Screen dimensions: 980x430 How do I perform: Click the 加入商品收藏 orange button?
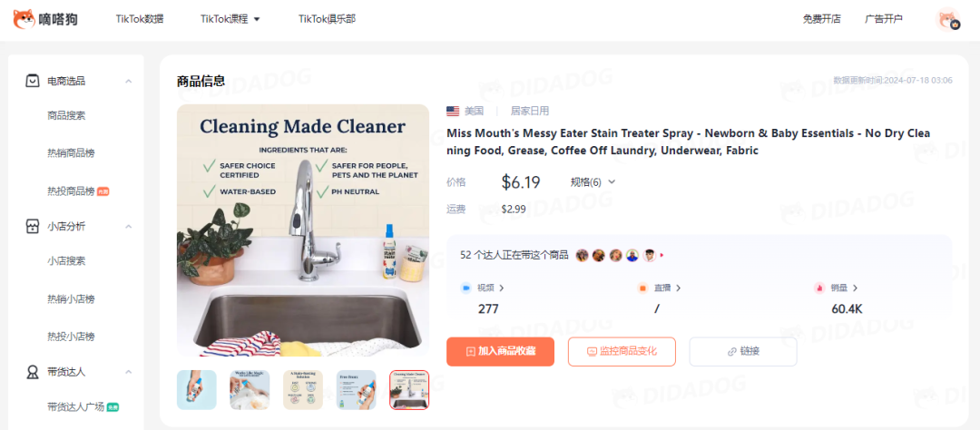click(x=500, y=351)
